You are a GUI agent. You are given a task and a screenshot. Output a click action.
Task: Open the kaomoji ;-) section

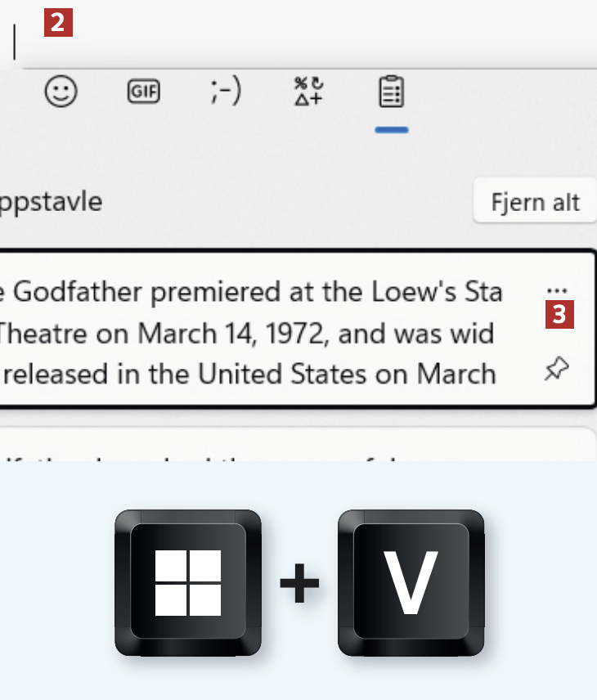(x=225, y=92)
